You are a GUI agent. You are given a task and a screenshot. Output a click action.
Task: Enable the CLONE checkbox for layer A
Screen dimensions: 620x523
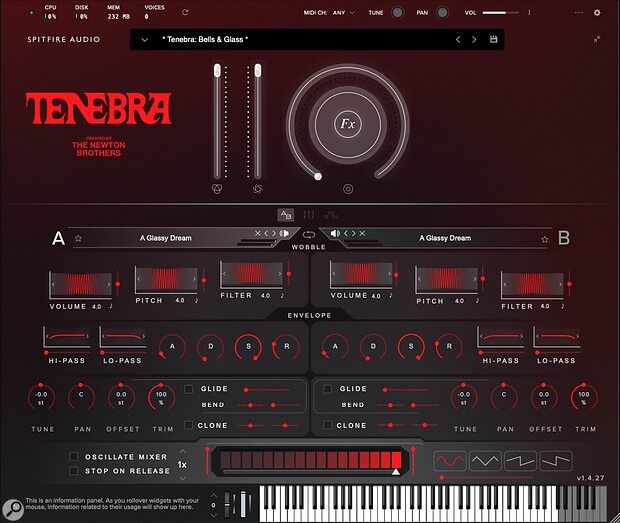[189, 425]
